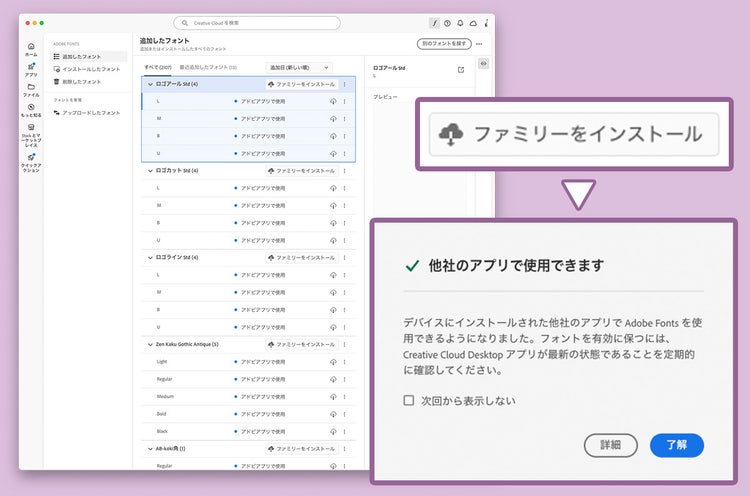This screenshot has height=496, width=750.
Task: Open kebab menu for ロゴアール Std family header
Action: (344, 84)
